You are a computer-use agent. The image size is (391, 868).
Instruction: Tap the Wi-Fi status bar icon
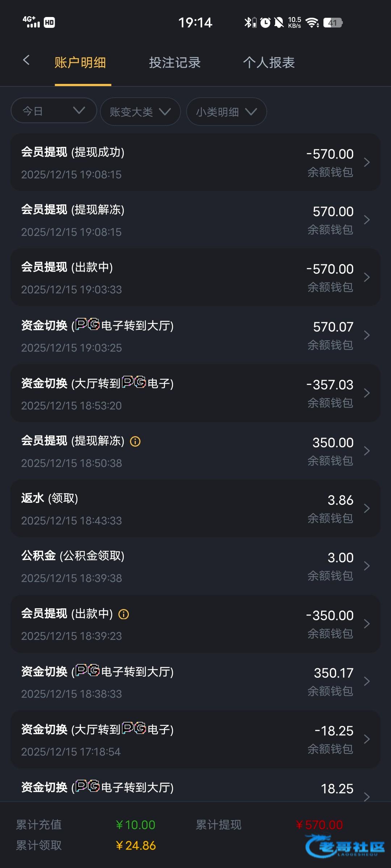(312, 23)
